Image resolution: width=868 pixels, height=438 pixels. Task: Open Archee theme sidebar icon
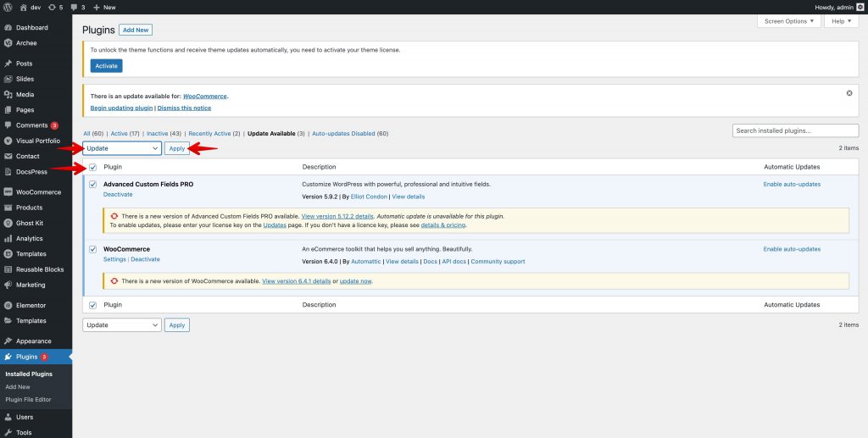tap(8, 43)
